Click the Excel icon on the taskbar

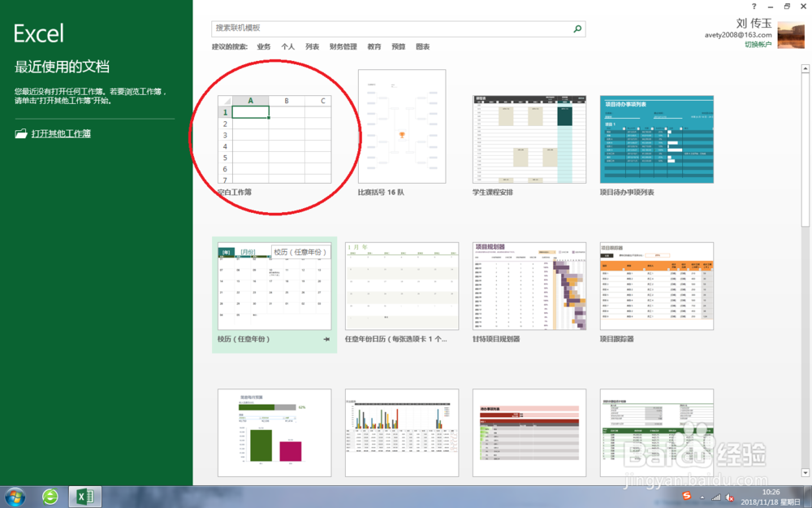coord(84,497)
